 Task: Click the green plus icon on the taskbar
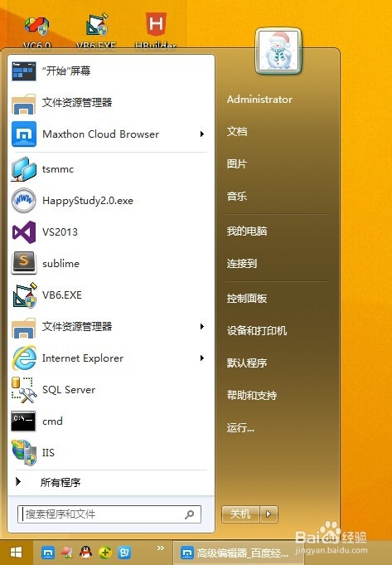coord(104,552)
